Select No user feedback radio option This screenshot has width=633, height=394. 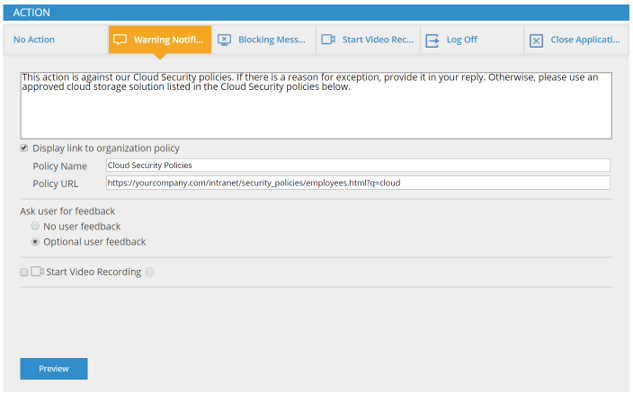tap(35, 226)
